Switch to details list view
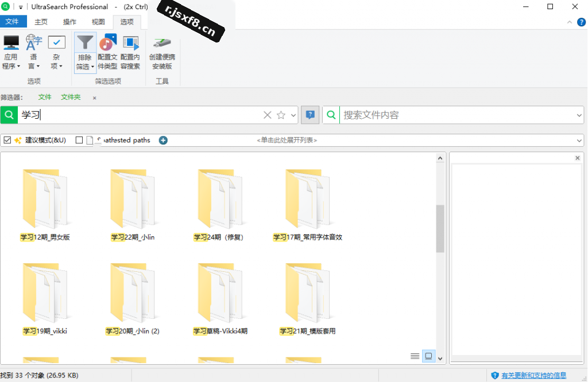 coord(415,356)
